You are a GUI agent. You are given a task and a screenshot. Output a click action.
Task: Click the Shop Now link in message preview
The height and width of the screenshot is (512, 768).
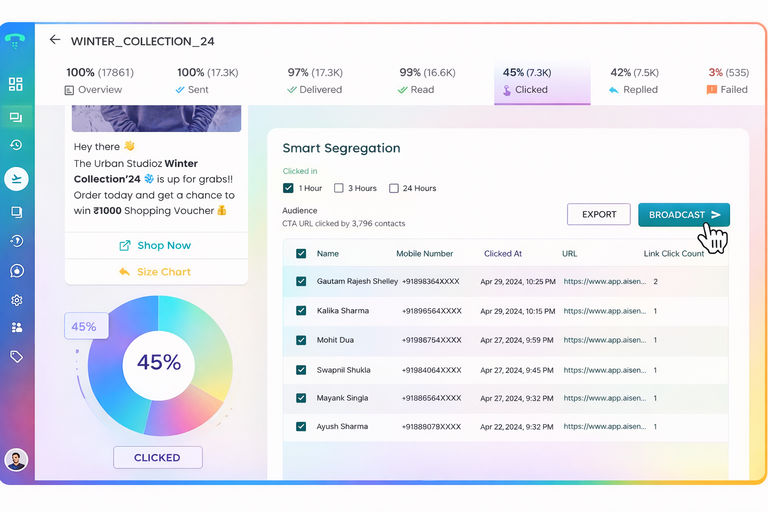[155, 245]
